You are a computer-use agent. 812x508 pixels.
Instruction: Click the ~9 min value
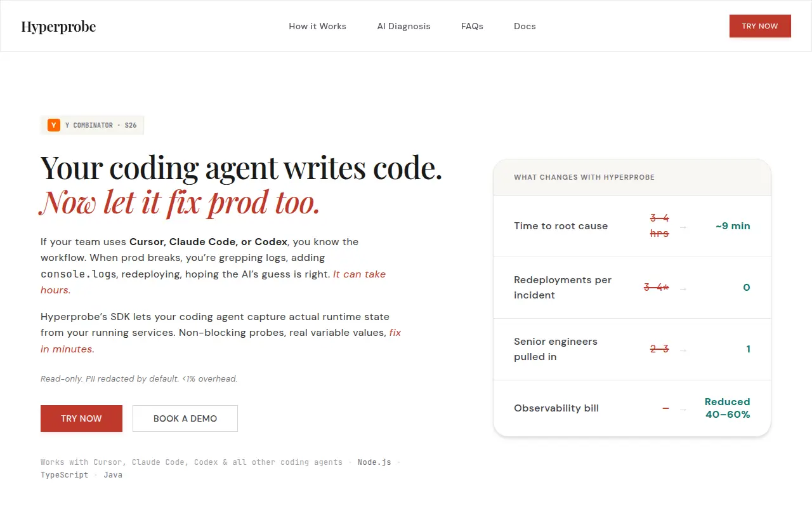pos(733,226)
